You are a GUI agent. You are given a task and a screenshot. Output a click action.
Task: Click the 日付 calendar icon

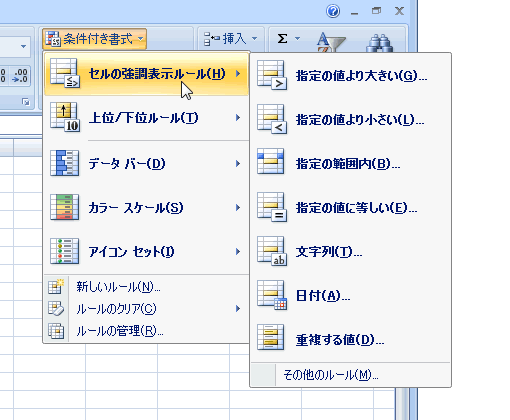pos(272,295)
